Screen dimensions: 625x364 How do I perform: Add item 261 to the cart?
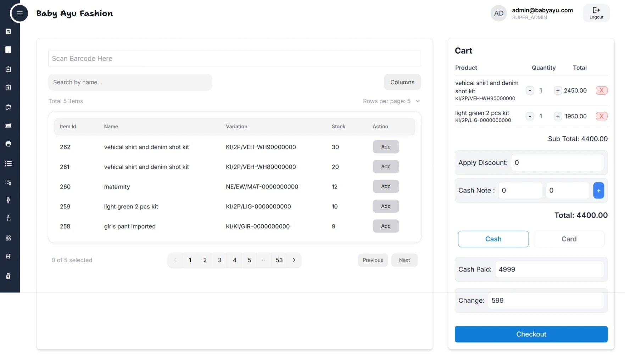point(386,167)
